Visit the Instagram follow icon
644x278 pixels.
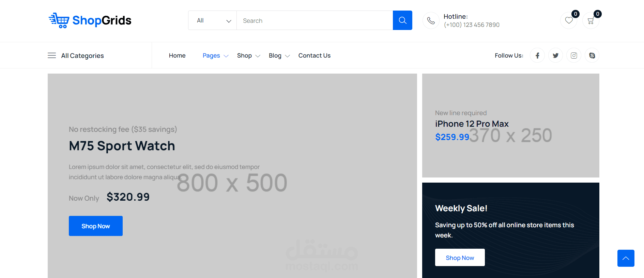coord(574,56)
